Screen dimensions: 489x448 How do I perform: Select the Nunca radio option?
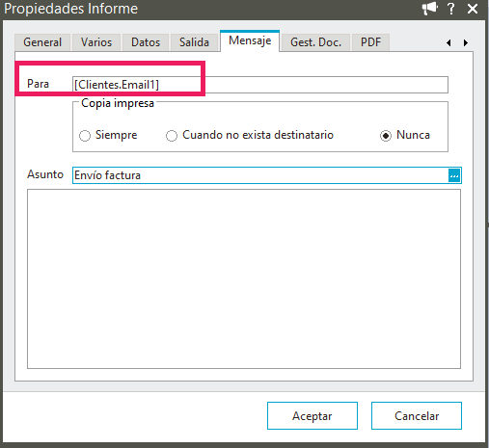(x=405, y=135)
